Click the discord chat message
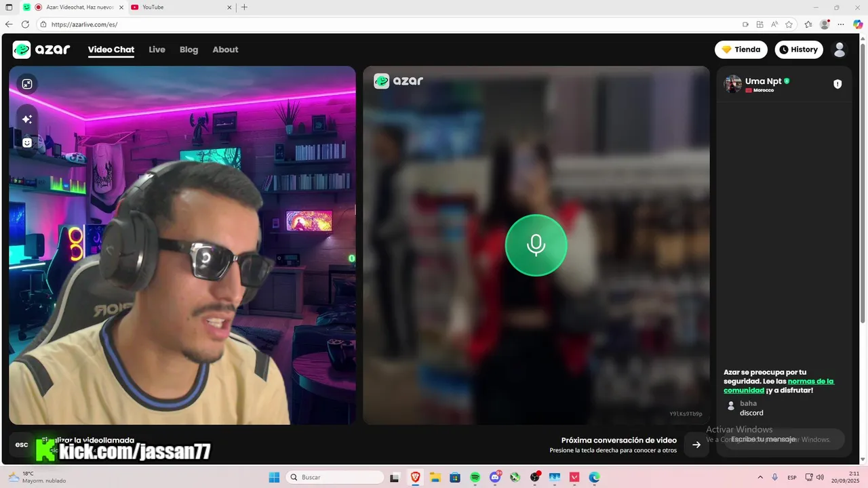This screenshot has width=868, height=488. point(751,413)
